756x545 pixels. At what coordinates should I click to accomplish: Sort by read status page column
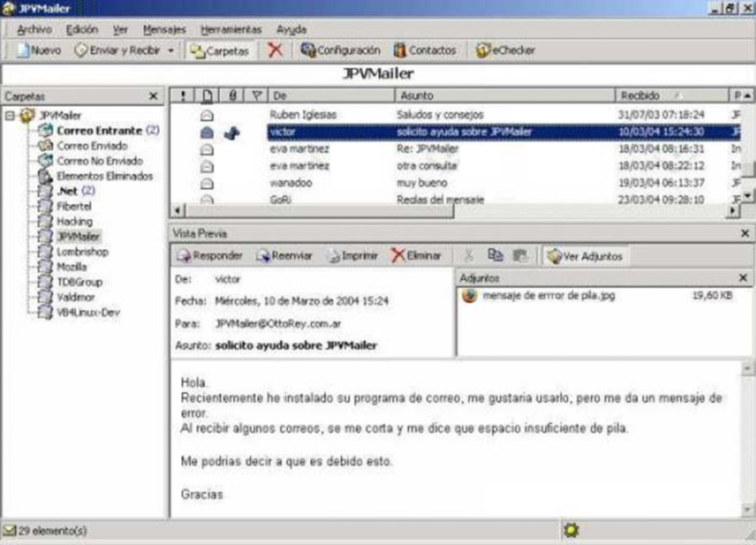207,96
